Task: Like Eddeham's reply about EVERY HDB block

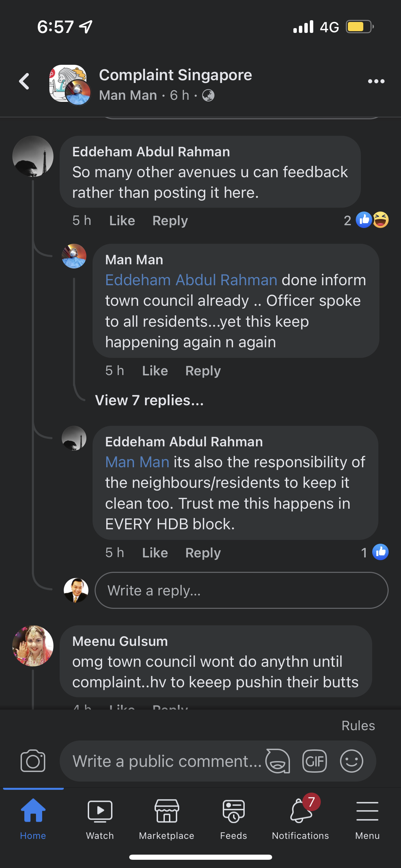Action: (155, 553)
